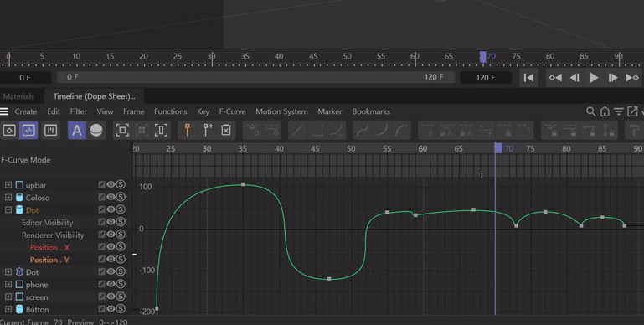Switch to the Materials tab
The height and width of the screenshot is (325, 644).
tap(18, 96)
